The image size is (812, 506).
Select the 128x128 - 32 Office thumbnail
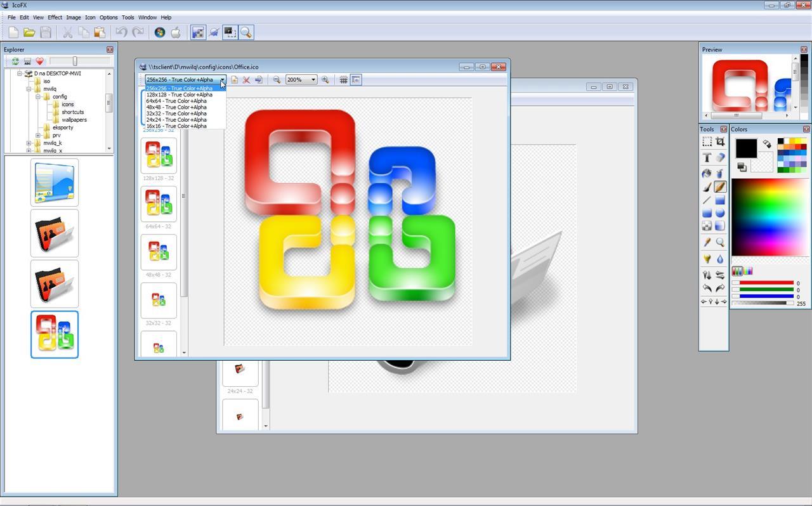(159, 155)
